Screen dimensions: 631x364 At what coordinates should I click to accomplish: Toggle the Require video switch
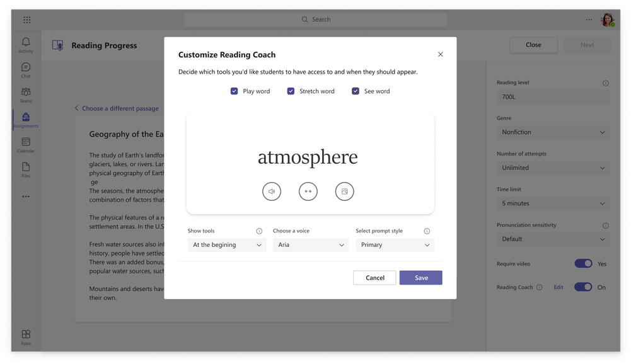(x=583, y=263)
